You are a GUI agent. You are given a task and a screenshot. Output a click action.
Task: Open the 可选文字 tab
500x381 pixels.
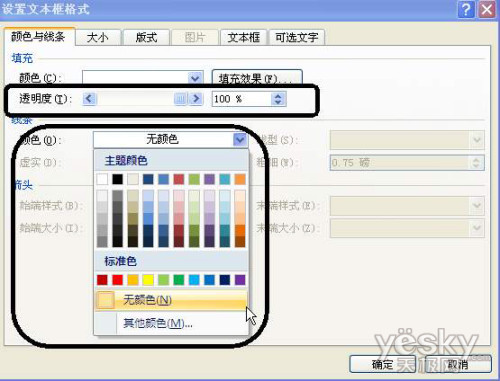point(297,38)
